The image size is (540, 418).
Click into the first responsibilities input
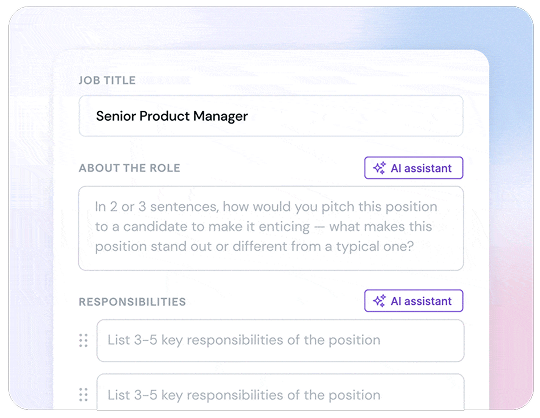(x=280, y=341)
